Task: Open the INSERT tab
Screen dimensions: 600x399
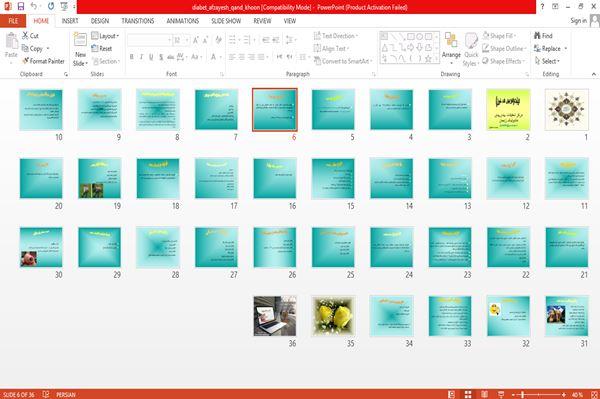Action: tap(70, 21)
